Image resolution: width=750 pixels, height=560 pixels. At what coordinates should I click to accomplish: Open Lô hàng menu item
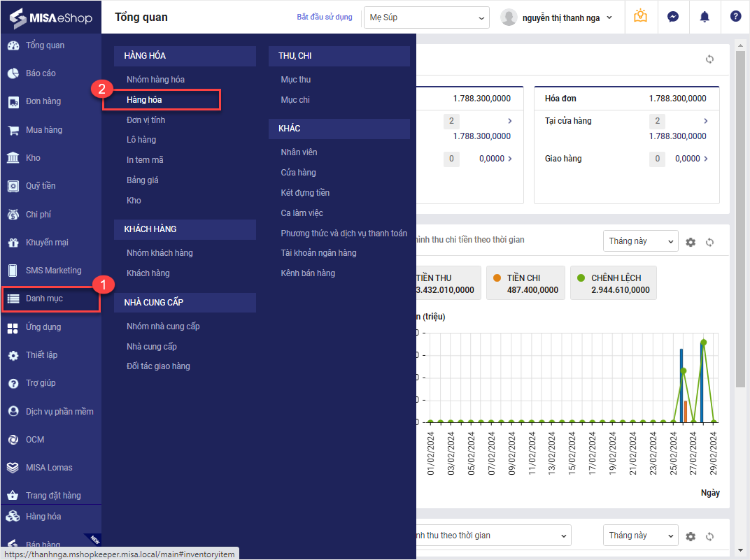tap(141, 140)
